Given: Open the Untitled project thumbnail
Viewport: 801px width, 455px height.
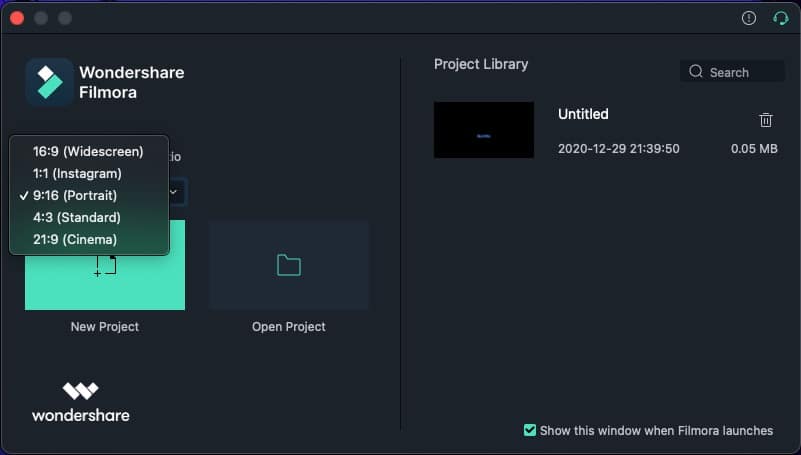Looking at the screenshot, I should [484, 130].
